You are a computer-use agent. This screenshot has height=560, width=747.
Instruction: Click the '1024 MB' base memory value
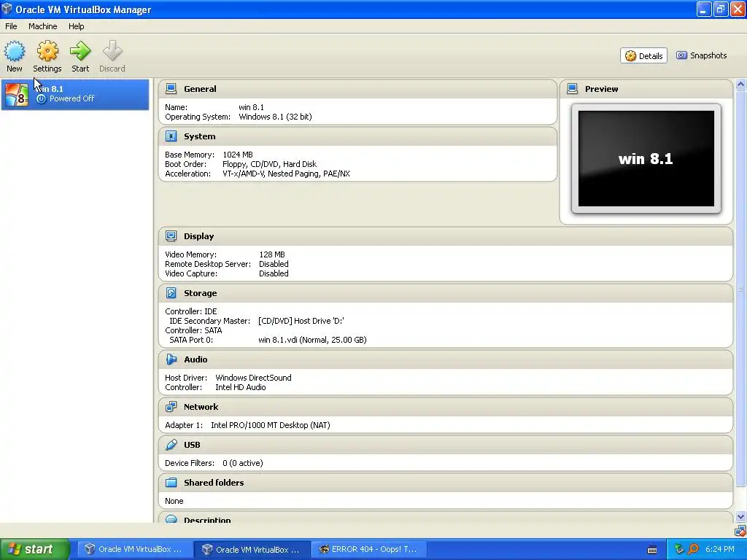pyautogui.click(x=238, y=155)
